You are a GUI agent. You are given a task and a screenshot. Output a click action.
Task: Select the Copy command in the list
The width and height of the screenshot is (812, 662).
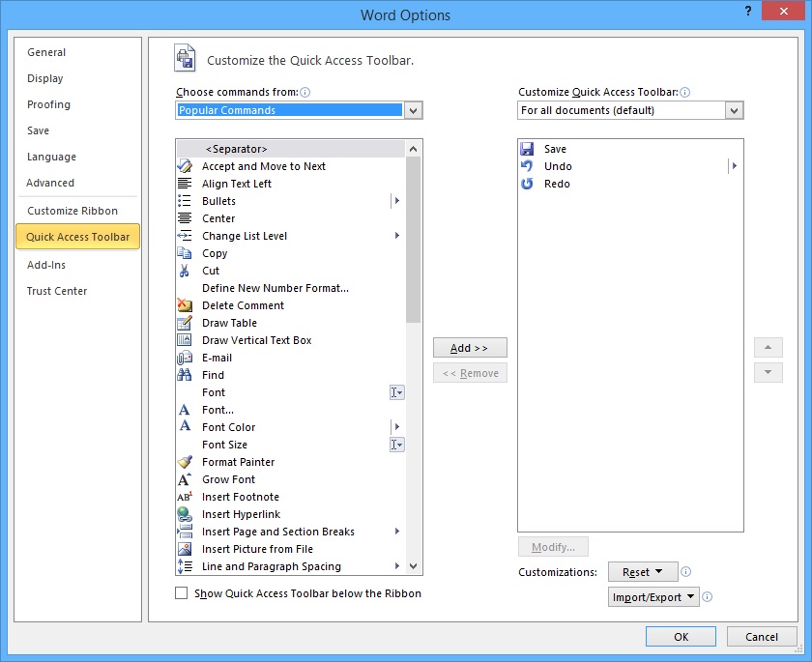(x=215, y=253)
